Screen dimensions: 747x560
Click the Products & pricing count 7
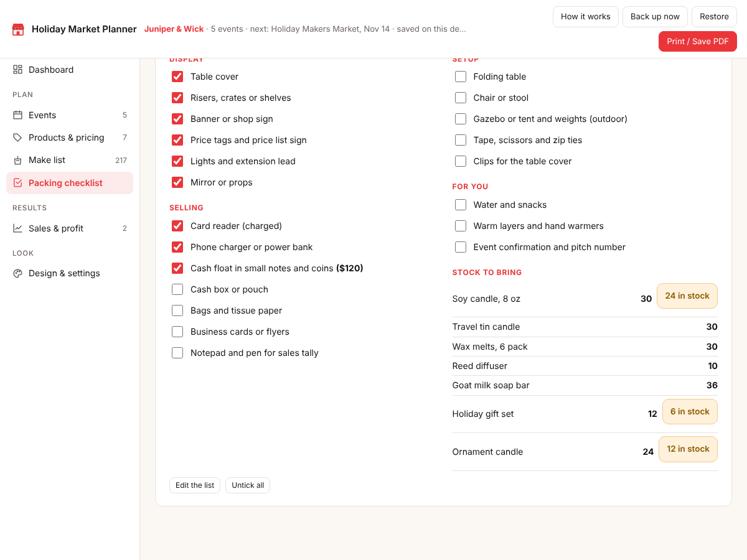(125, 138)
